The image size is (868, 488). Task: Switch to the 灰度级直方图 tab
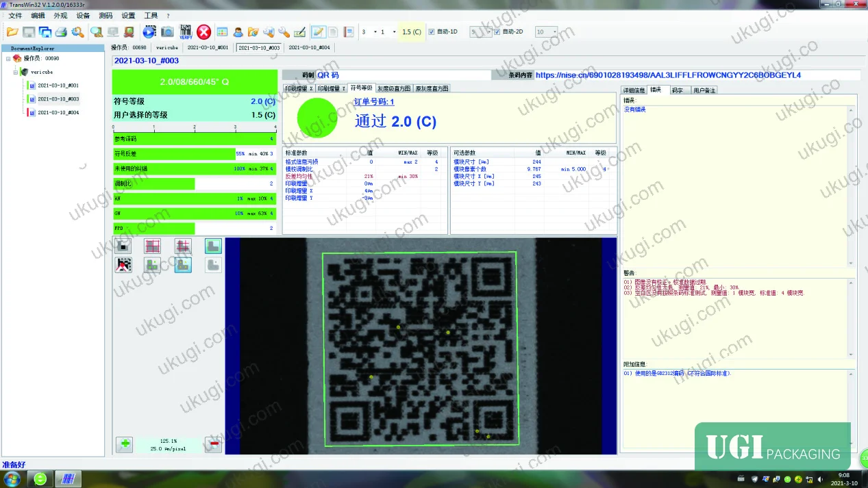coord(394,88)
